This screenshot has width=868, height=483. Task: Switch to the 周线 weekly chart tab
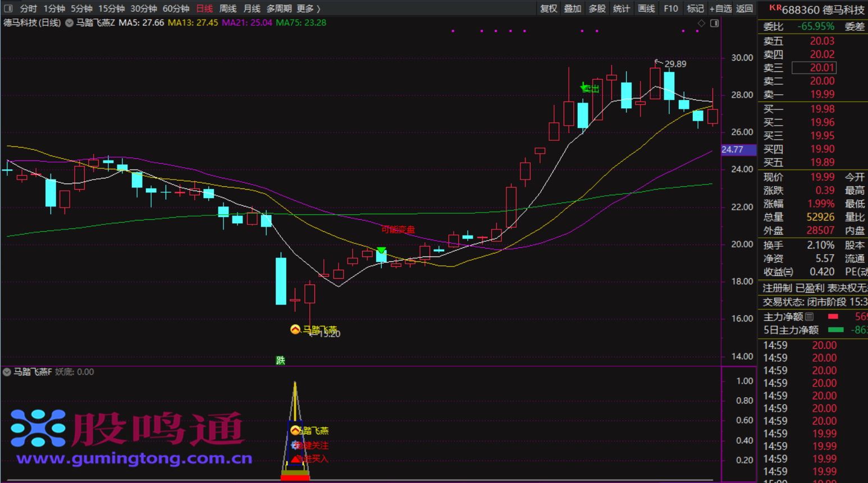point(227,8)
